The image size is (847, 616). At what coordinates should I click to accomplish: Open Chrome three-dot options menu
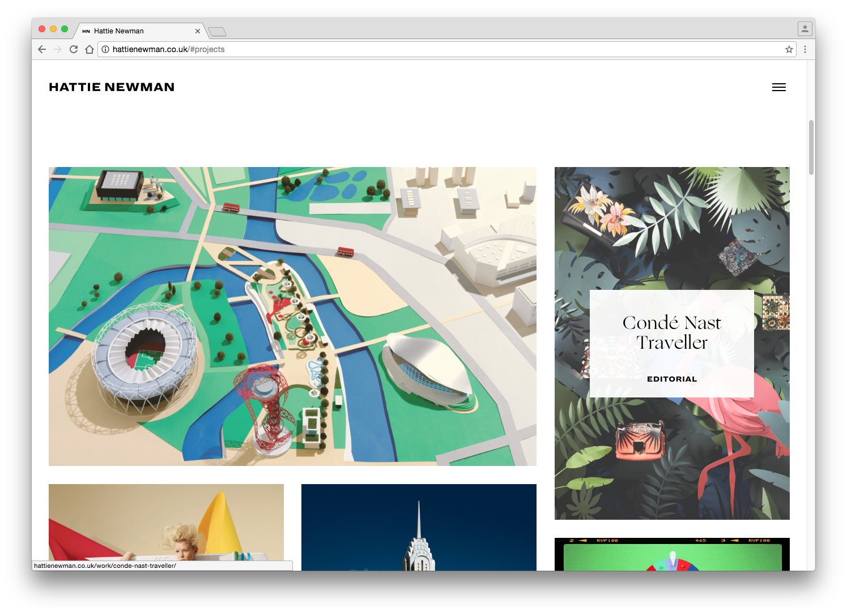(x=805, y=49)
